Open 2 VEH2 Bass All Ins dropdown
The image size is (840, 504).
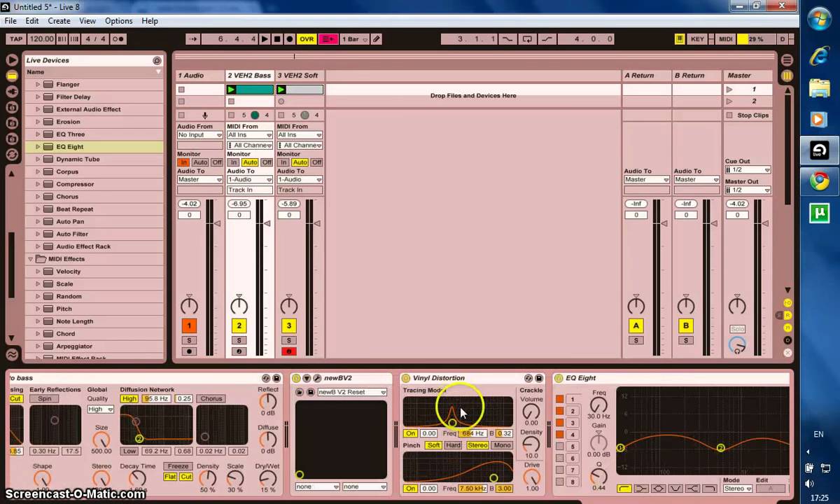(250, 135)
